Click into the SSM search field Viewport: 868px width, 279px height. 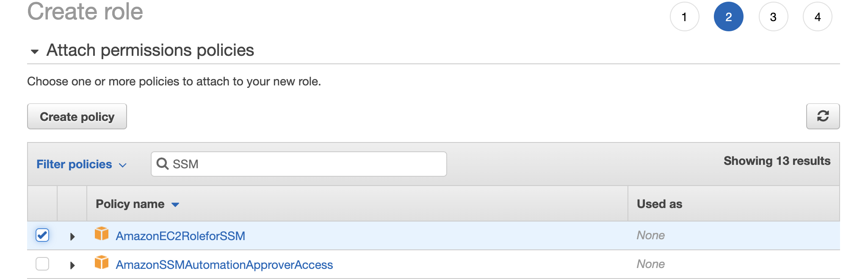point(305,164)
